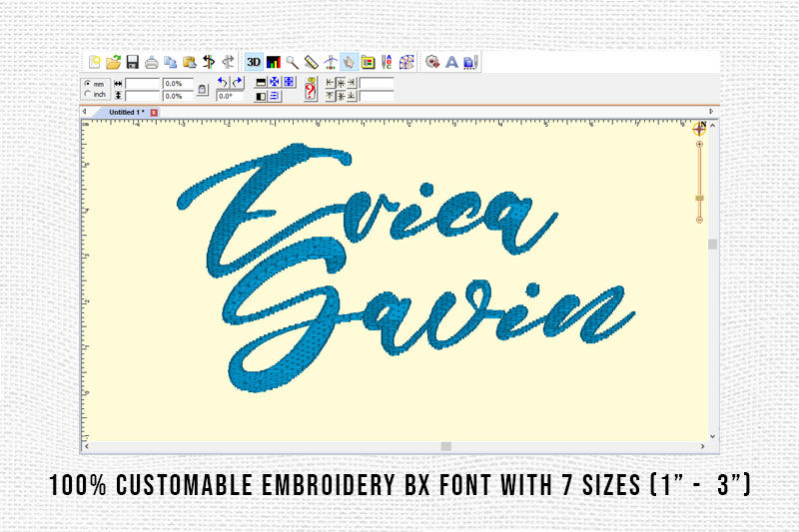
Task: Click the lower field beside align icons
Action: 377,96
